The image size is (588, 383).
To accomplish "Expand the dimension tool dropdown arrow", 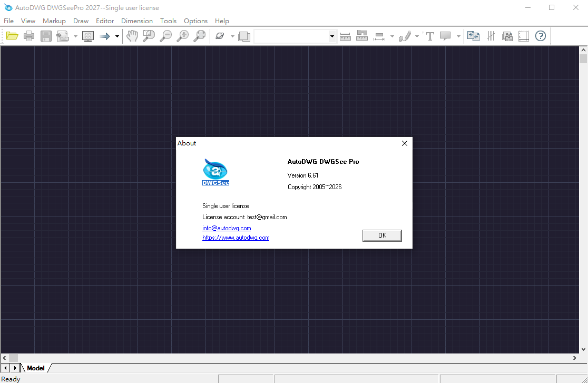I will pos(392,36).
